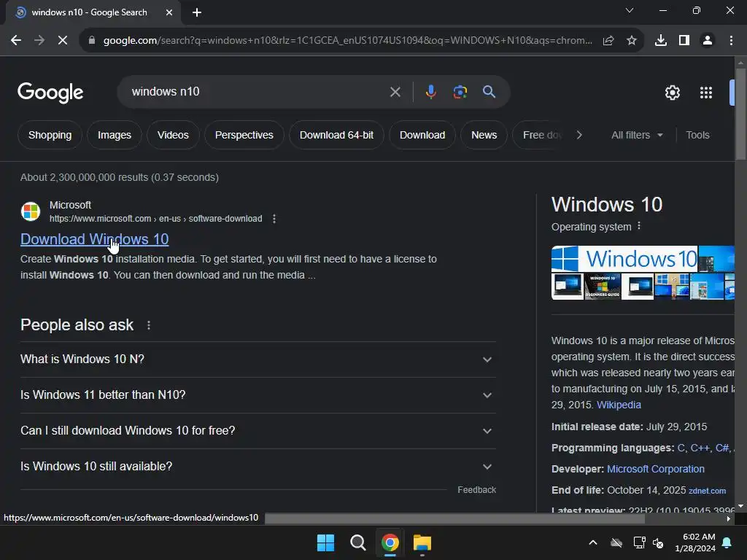This screenshot has width=747, height=560.
Task: Open a new tab
Action: [197, 12]
